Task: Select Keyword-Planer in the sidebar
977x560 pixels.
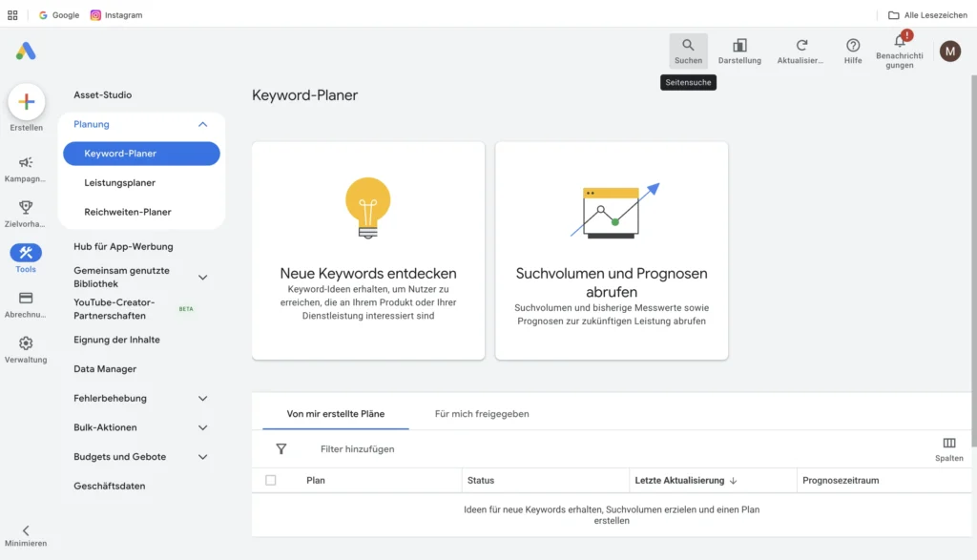Action: pyautogui.click(x=141, y=154)
